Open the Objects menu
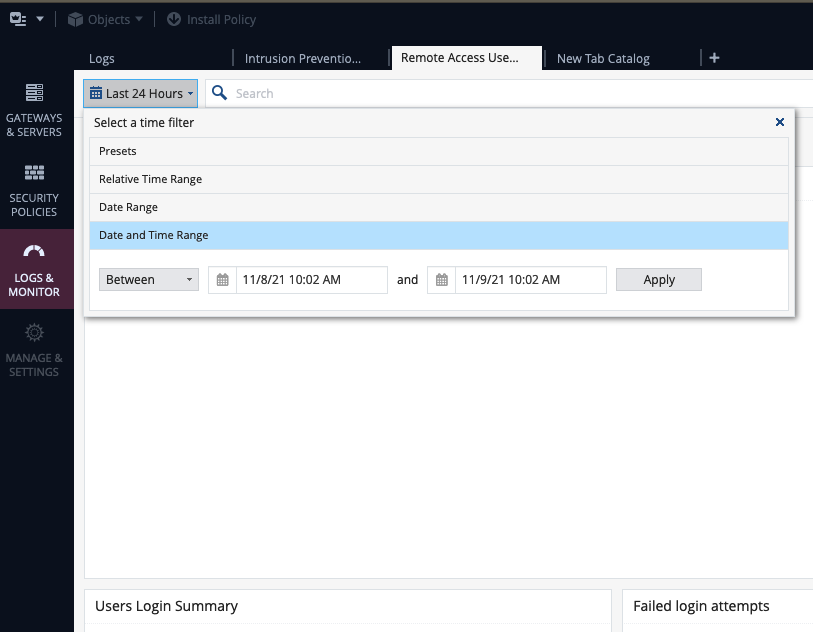813x632 pixels. pos(103,18)
